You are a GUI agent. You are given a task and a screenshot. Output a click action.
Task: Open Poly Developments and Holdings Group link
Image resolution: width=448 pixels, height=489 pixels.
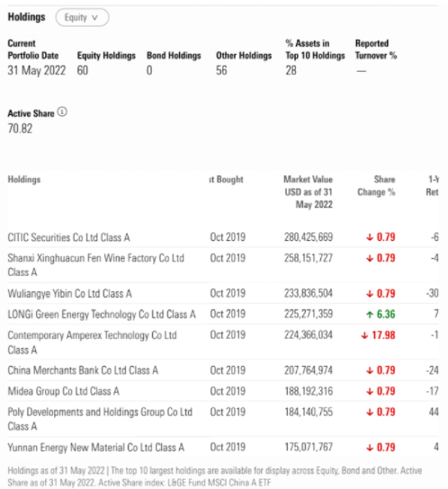point(100,419)
